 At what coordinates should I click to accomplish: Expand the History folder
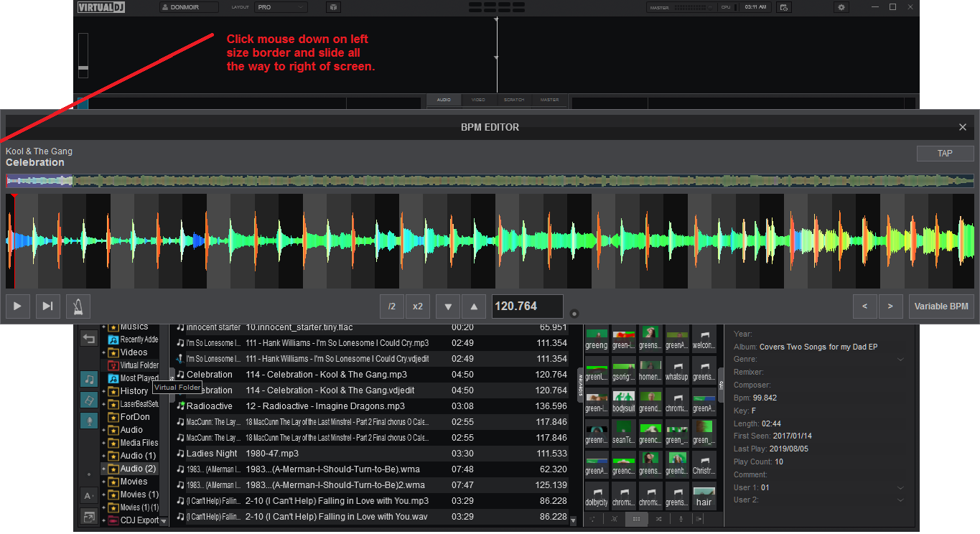[x=103, y=391]
